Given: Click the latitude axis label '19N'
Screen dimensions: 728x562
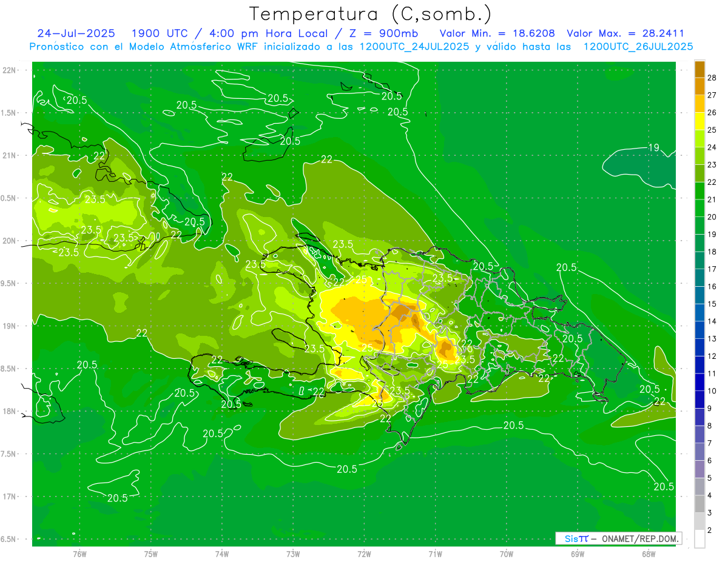Looking at the screenshot, I should click(10, 326).
